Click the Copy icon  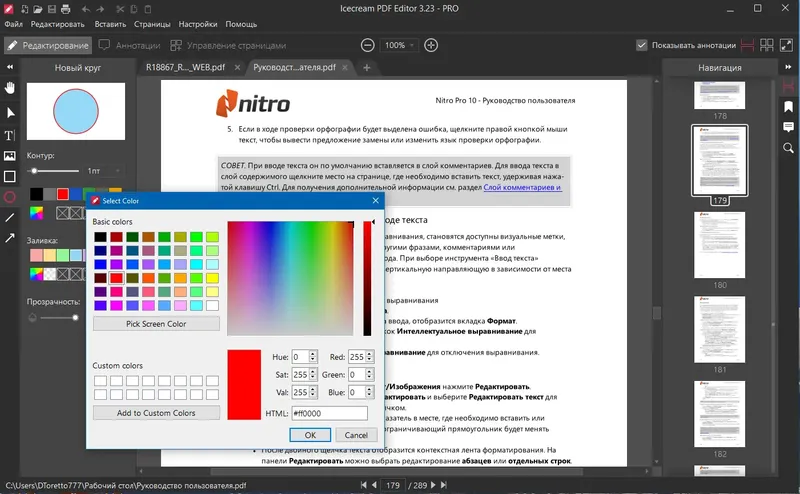(x=134, y=9)
